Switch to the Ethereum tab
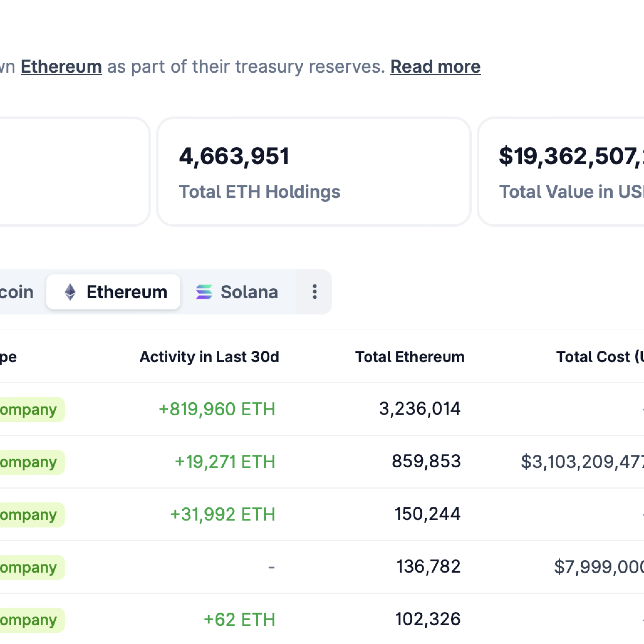Viewport: 644px width, 644px height. tap(126, 292)
